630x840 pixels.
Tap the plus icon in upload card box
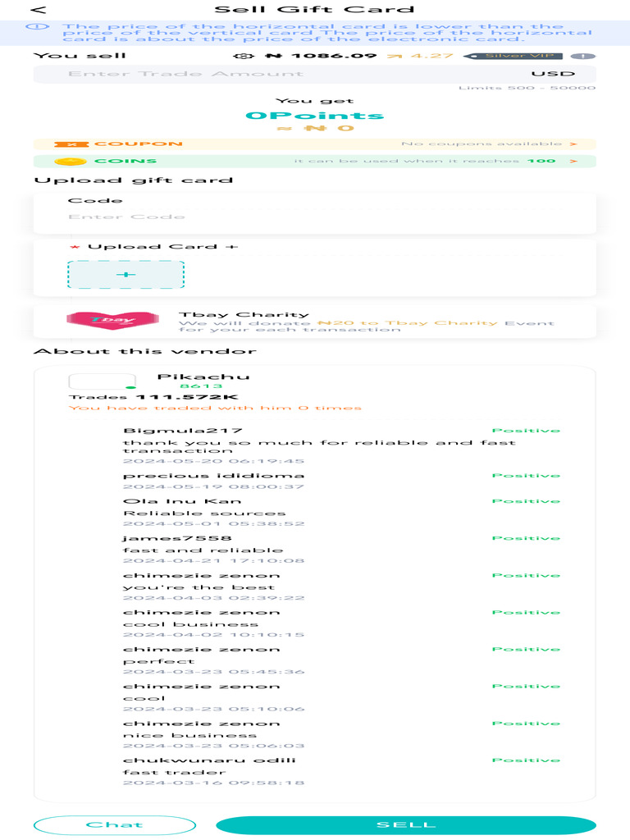click(126, 274)
